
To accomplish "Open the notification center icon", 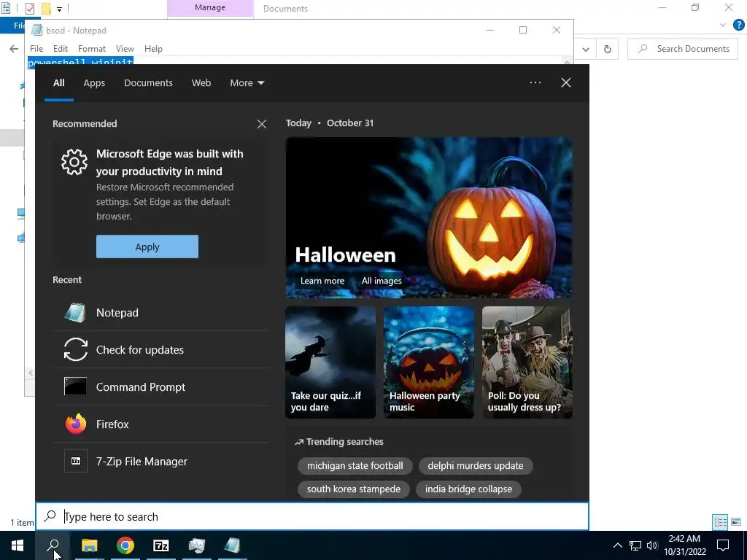I will coord(723,545).
